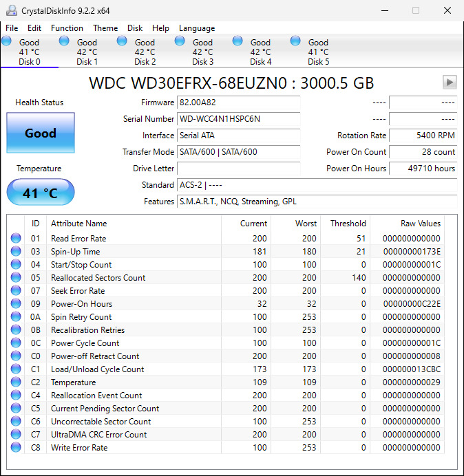Click the status orb for Spin-Up Time
Image resolution: width=464 pixels, height=476 pixels.
(x=16, y=251)
